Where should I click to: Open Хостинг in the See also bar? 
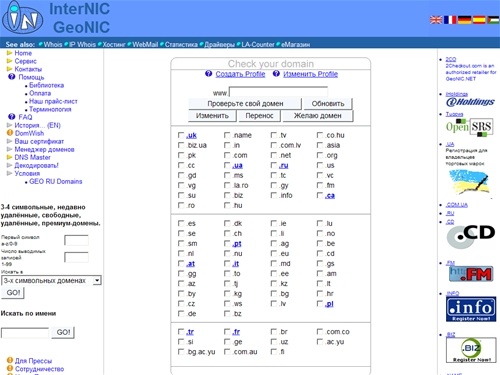(x=114, y=44)
